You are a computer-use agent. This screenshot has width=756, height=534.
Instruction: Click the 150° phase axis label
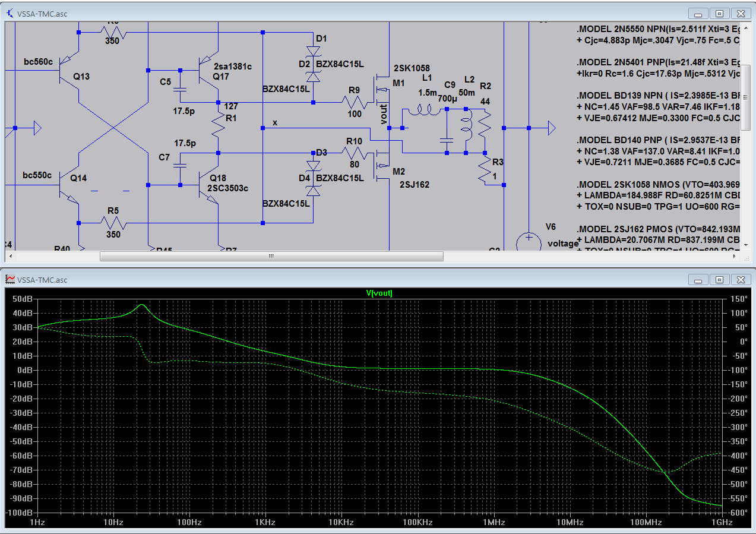point(738,299)
